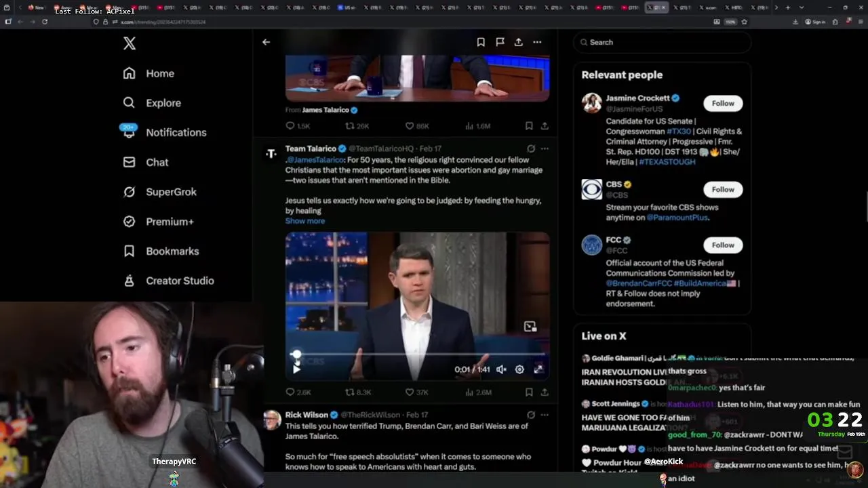Open the #TX30 hashtag link
The height and width of the screenshot is (488, 868).
pos(678,131)
